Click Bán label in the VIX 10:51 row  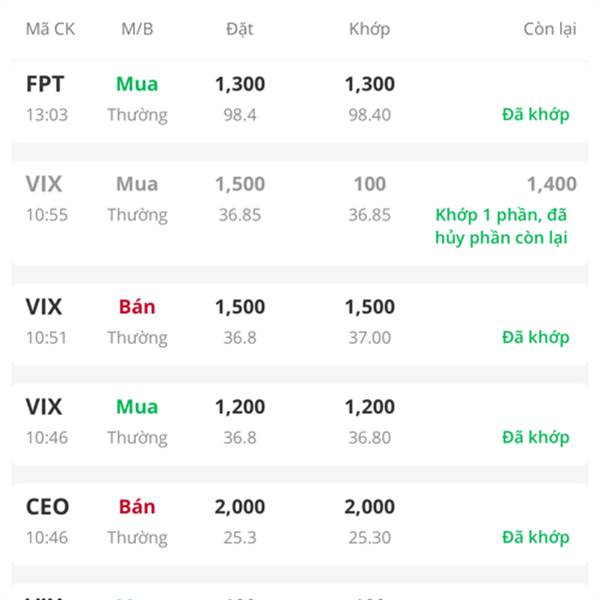(x=137, y=307)
